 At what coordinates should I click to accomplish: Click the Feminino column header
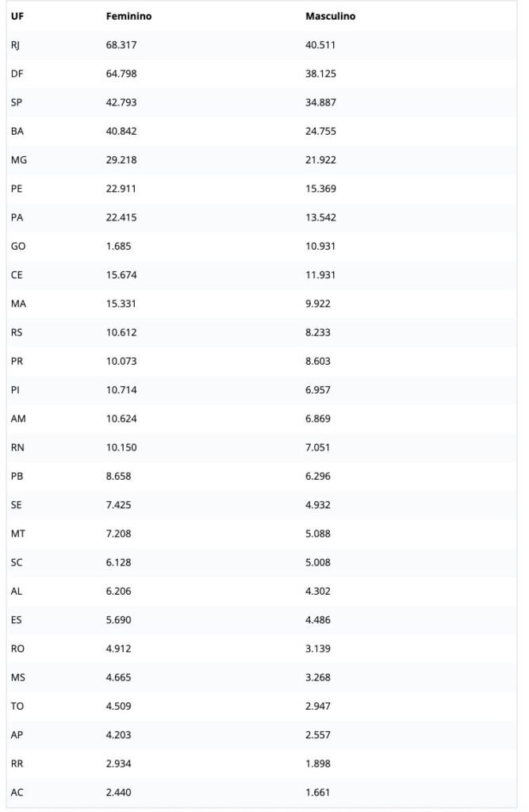[x=128, y=17]
